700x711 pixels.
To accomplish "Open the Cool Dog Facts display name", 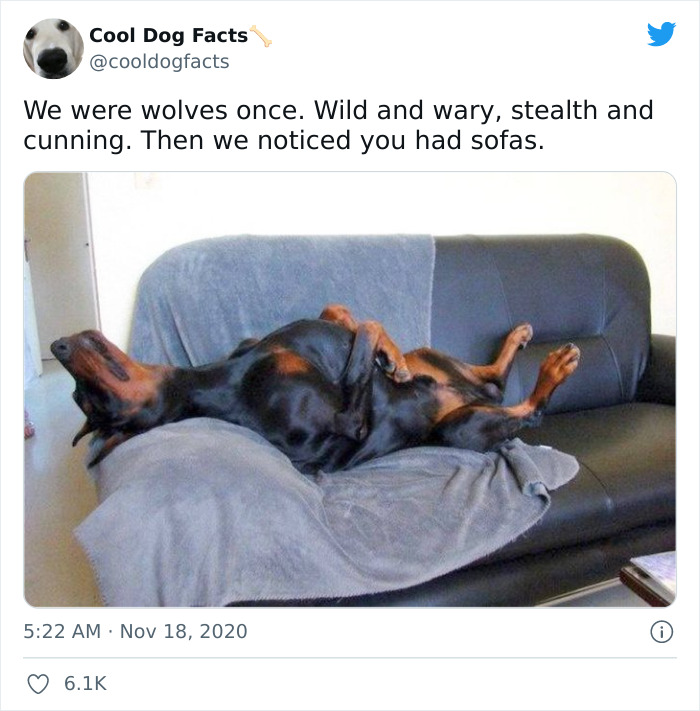I will [169, 35].
